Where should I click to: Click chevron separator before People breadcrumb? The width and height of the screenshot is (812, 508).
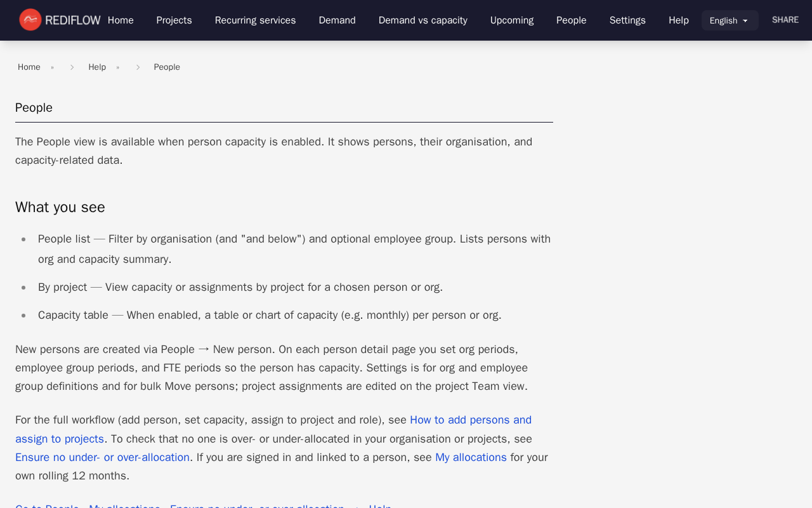coord(138,67)
